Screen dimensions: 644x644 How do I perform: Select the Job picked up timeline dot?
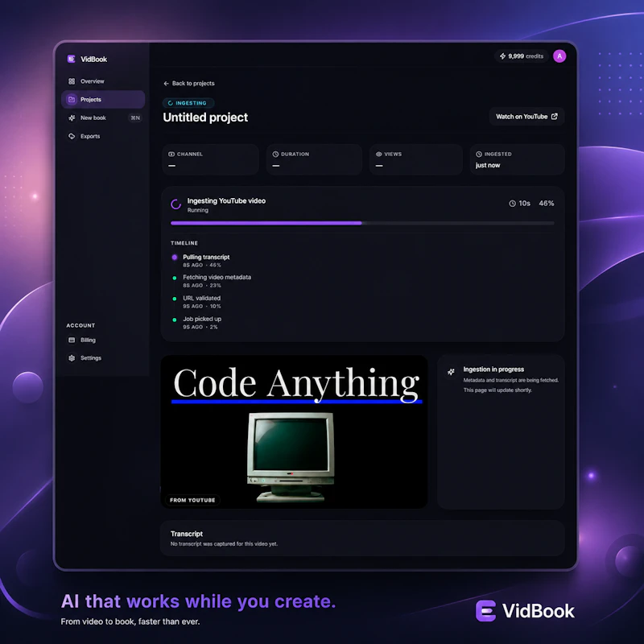coord(175,320)
